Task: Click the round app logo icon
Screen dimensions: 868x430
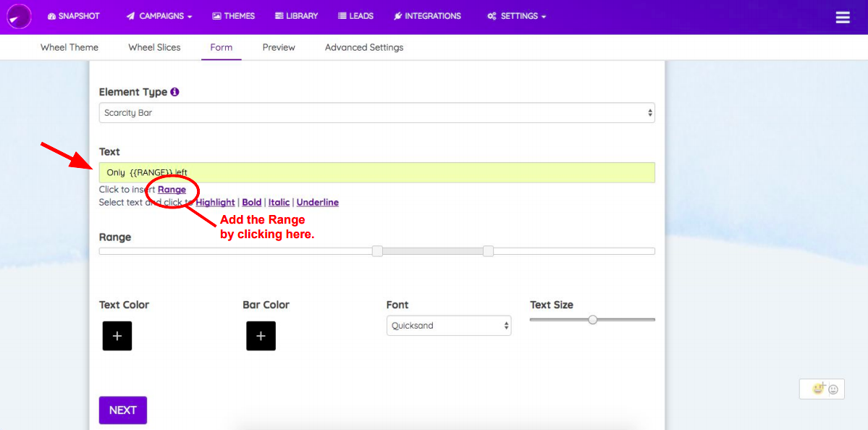Action: 19,17
